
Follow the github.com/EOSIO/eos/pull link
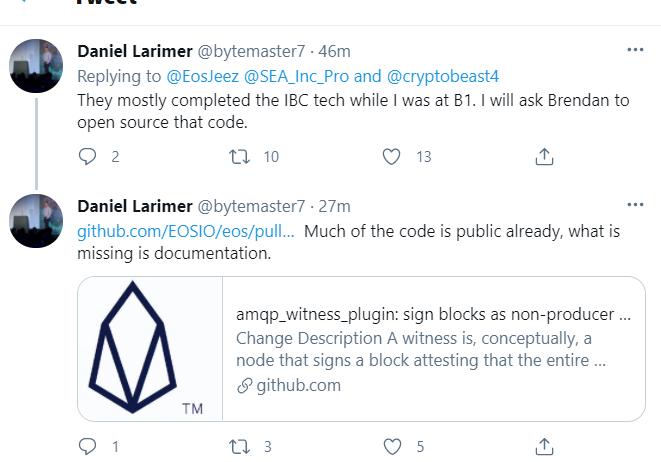pyautogui.click(x=186, y=232)
